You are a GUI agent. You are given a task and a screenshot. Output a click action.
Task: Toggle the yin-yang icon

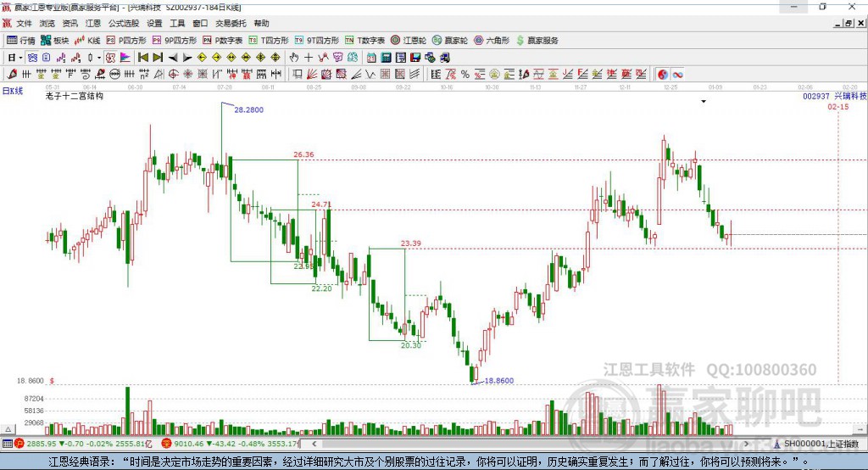[663, 75]
